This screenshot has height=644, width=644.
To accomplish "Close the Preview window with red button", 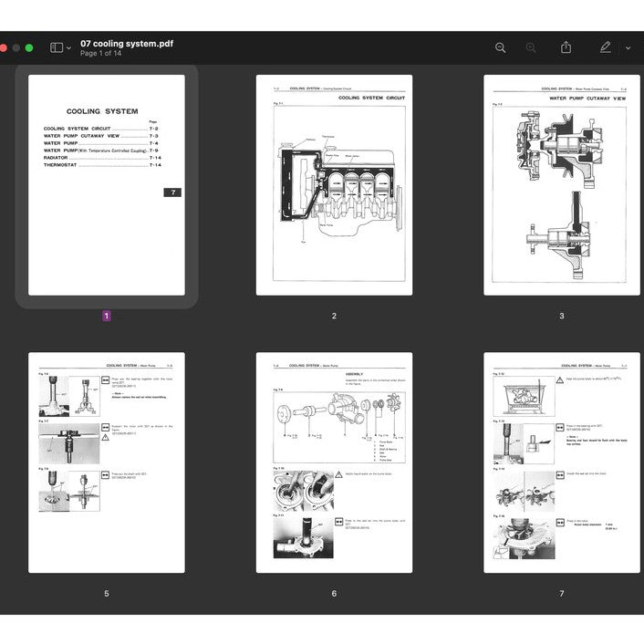I will (x=3, y=47).
